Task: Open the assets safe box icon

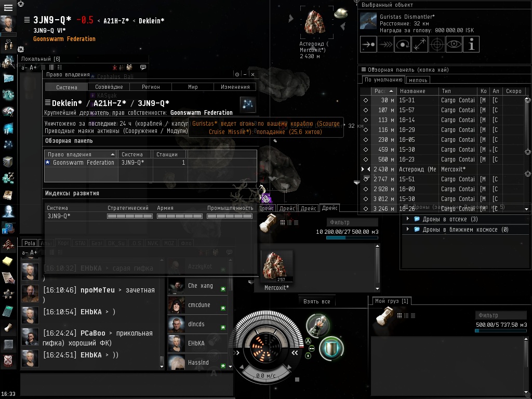Action: tap(8, 162)
